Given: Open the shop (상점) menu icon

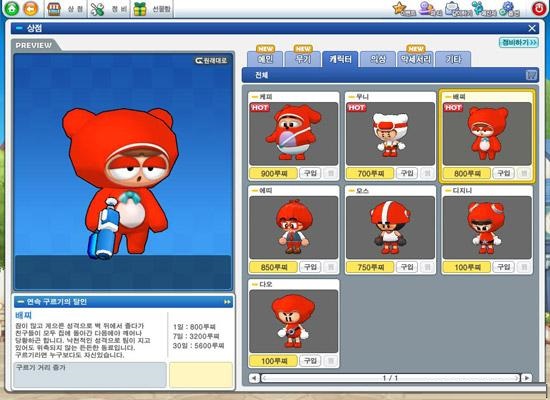Looking at the screenshot, I should (54, 9).
